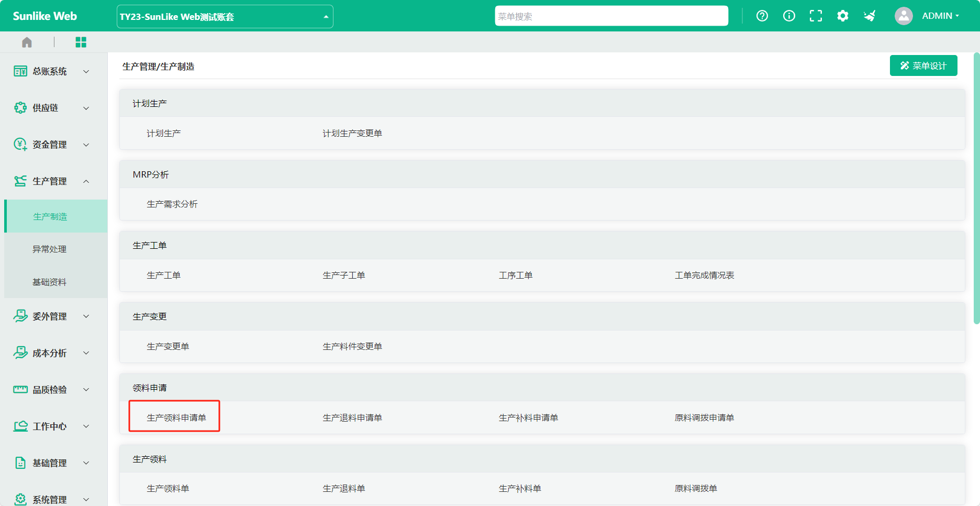Select 异常处理 submenu item
Viewport: 980px width, 506px height.
56,249
